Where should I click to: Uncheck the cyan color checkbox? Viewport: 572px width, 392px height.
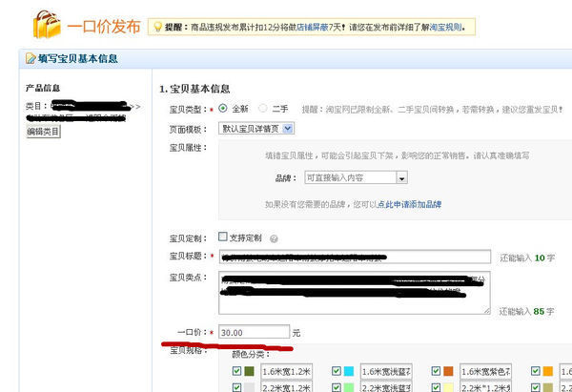coord(337,371)
